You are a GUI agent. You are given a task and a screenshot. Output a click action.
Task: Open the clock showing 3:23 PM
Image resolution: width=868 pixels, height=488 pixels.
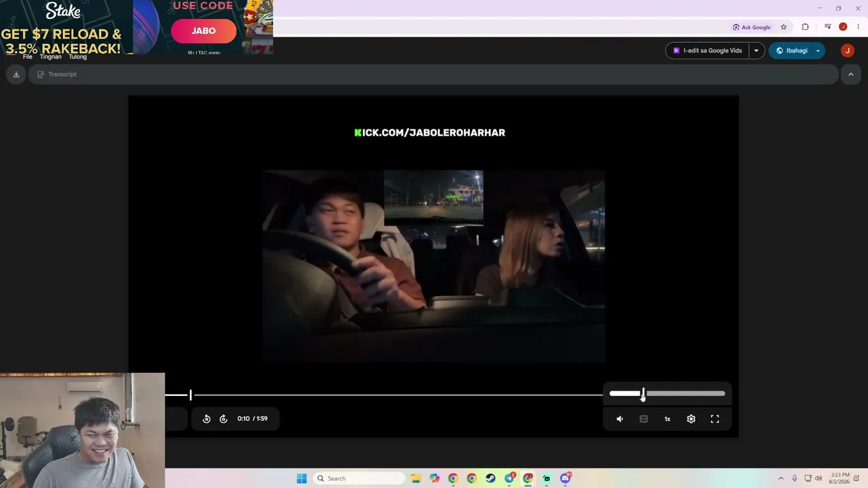[x=839, y=479]
